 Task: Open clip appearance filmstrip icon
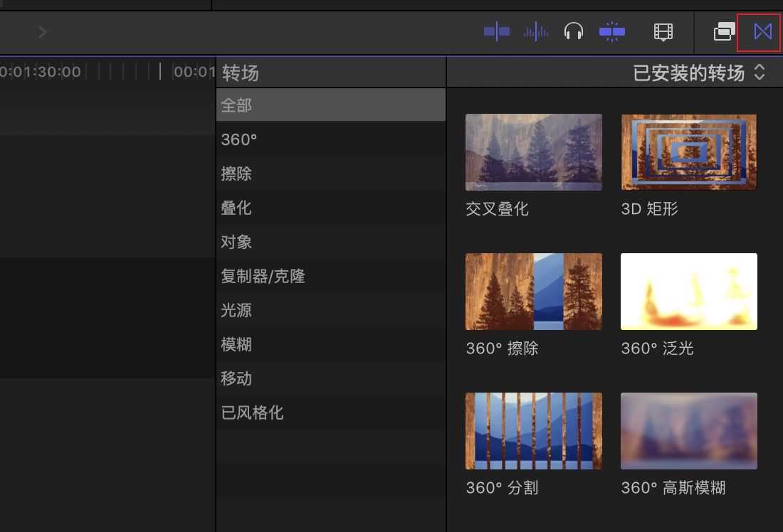663,32
